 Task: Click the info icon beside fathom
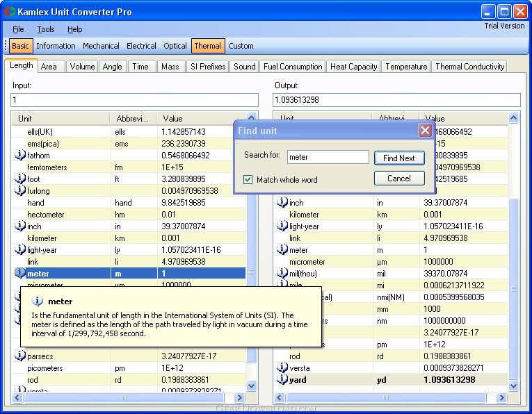pos(20,155)
